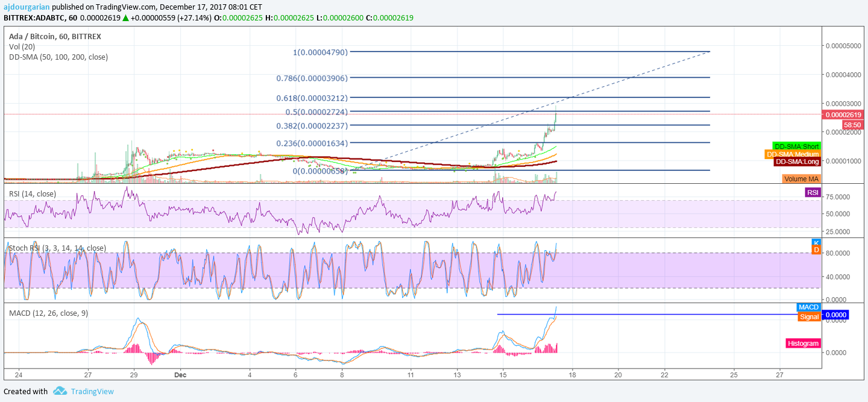Image resolution: width=868 pixels, height=402 pixels.
Task: Click the pink Histogram label tag
Action: pos(803,343)
